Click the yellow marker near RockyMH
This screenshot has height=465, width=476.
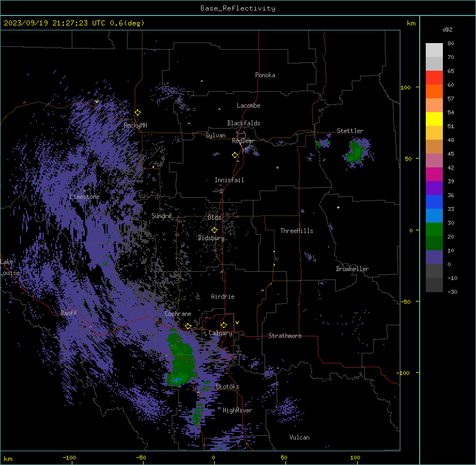point(138,113)
